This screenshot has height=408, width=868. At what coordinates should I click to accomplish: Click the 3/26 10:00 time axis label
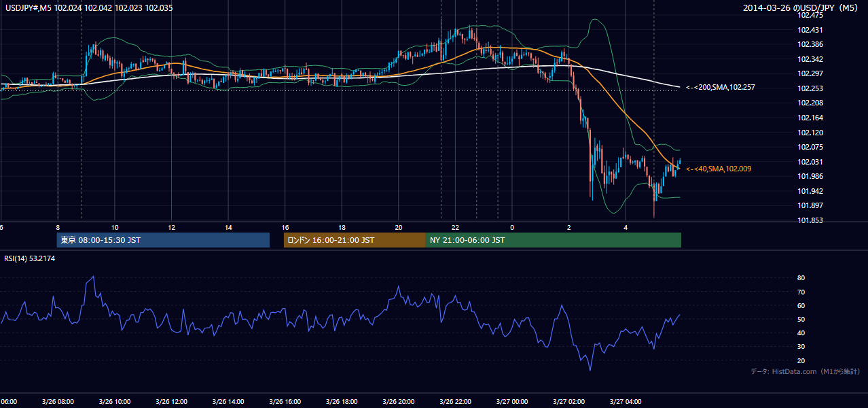point(114,402)
